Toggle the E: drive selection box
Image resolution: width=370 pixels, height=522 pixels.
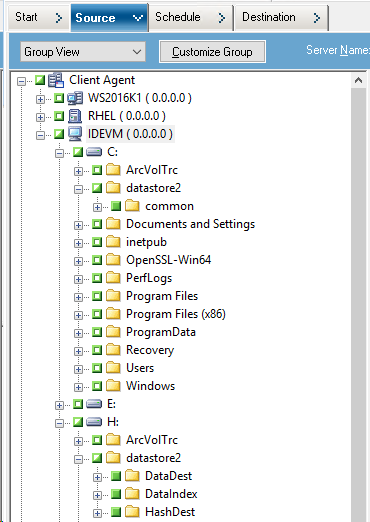(78, 404)
